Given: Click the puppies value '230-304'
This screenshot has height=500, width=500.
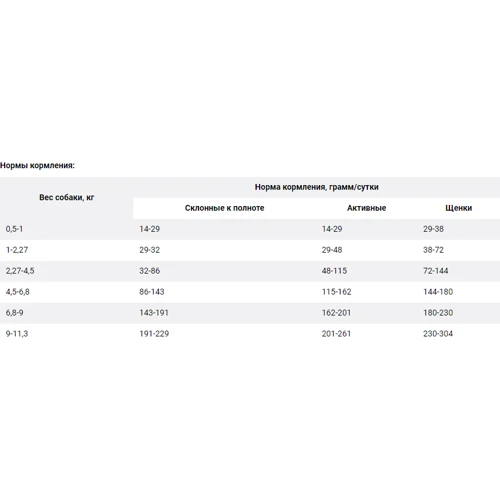Looking at the screenshot, I should [438, 334].
